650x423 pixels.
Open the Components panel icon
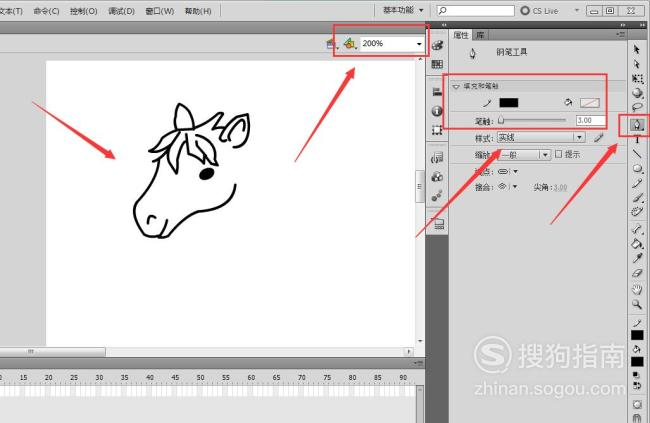[x=437, y=177]
